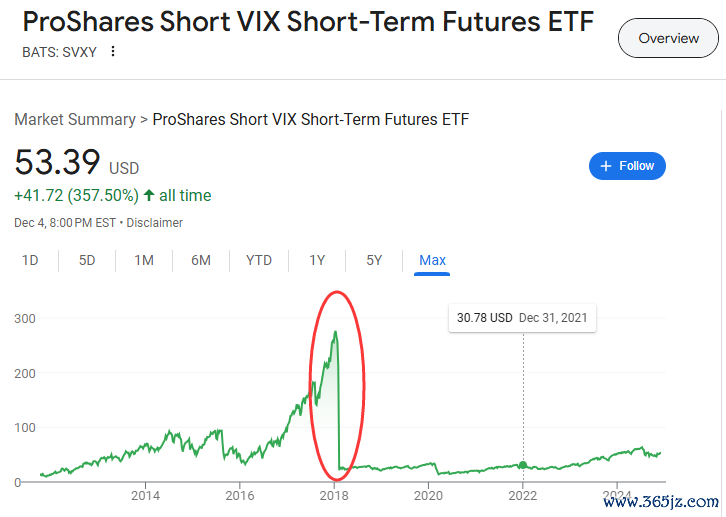
Task: Open the three-dot menu beside BATS: SVXY
Action: (x=113, y=51)
